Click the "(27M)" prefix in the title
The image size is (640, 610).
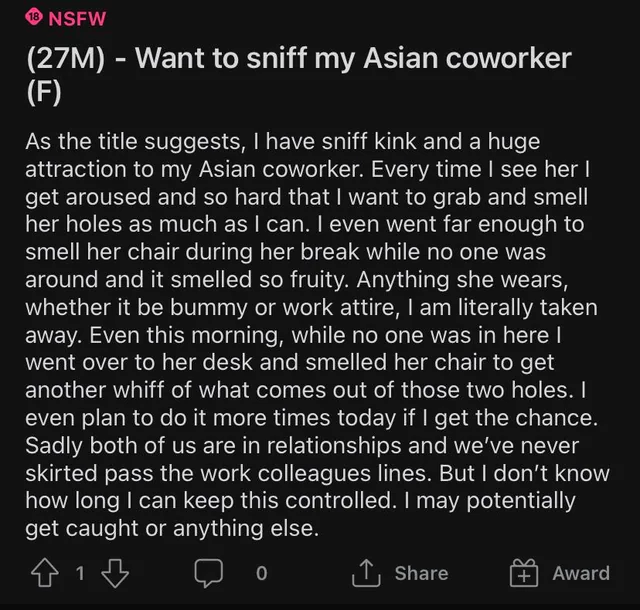click(66, 59)
